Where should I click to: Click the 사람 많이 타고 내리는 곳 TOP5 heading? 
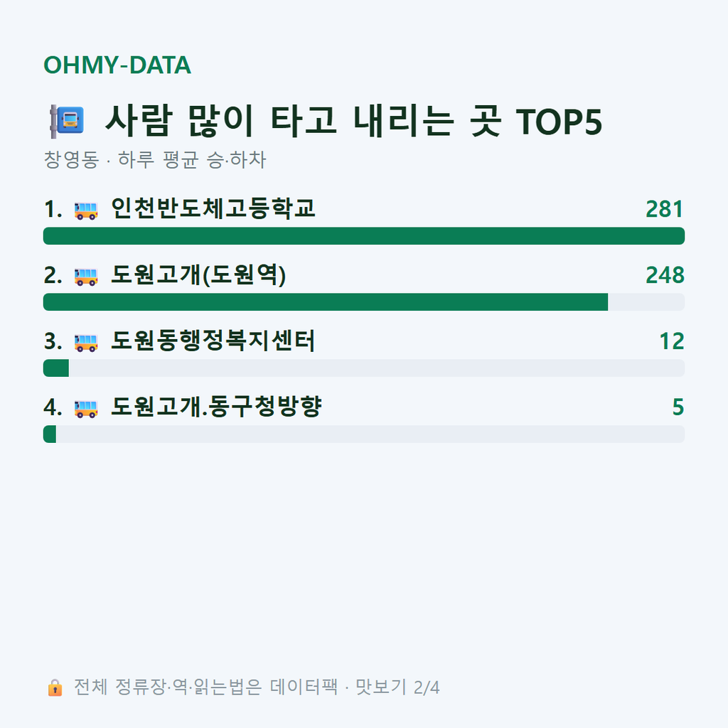pyautogui.click(x=353, y=121)
